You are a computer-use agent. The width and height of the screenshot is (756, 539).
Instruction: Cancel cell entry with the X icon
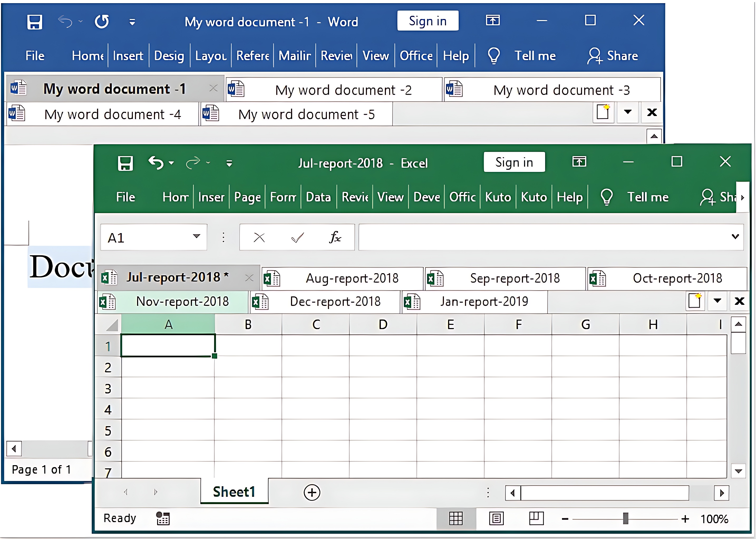pos(259,237)
